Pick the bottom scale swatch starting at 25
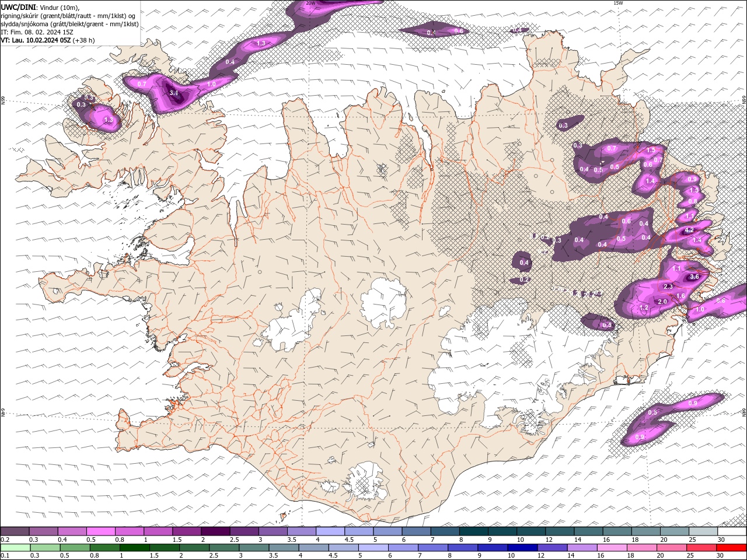The width and height of the screenshot is (747, 560). pos(701,548)
